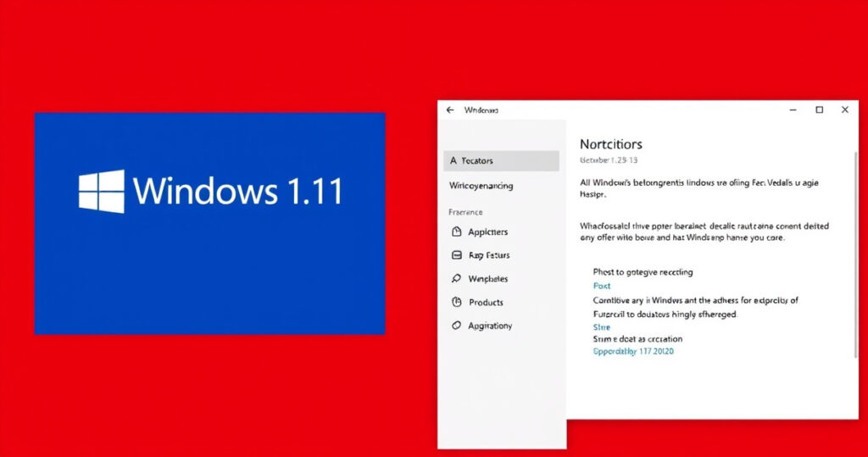Select the Frarence section header
Image resolution: width=868 pixels, height=457 pixels.
tap(465, 213)
